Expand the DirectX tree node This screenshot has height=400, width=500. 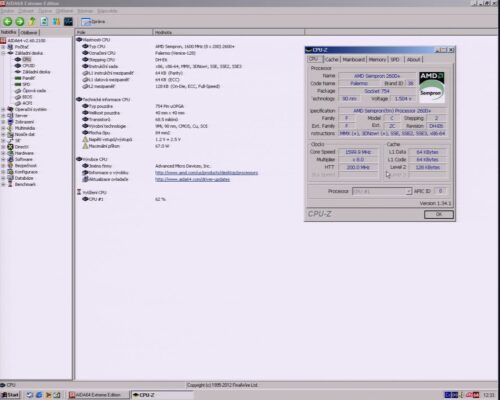[x=3, y=147]
